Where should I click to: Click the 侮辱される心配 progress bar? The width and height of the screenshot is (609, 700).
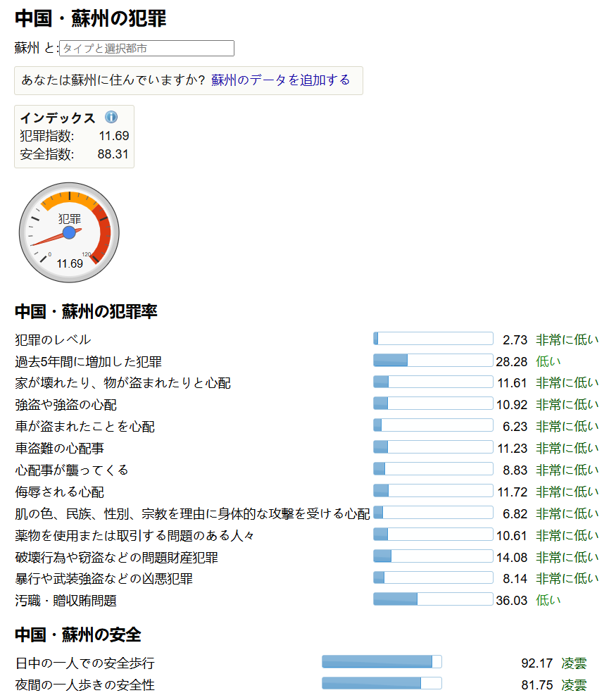pyautogui.click(x=433, y=491)
